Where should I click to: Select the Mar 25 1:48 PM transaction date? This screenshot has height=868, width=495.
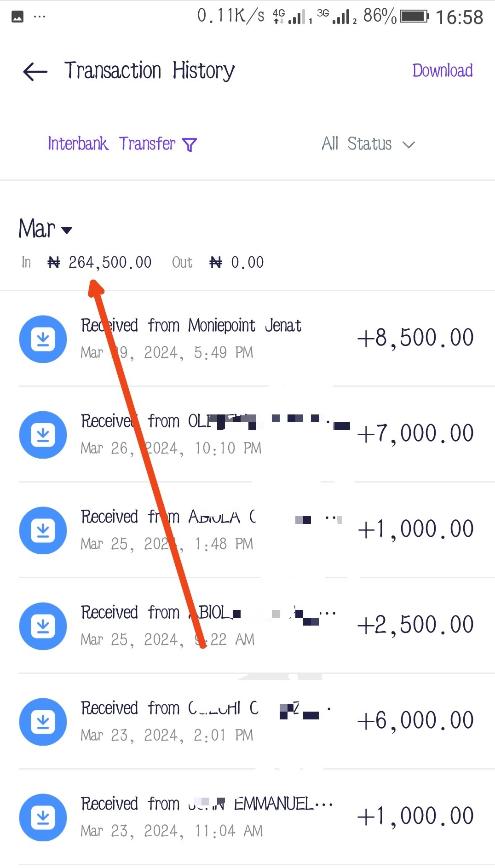pos(167,544)
